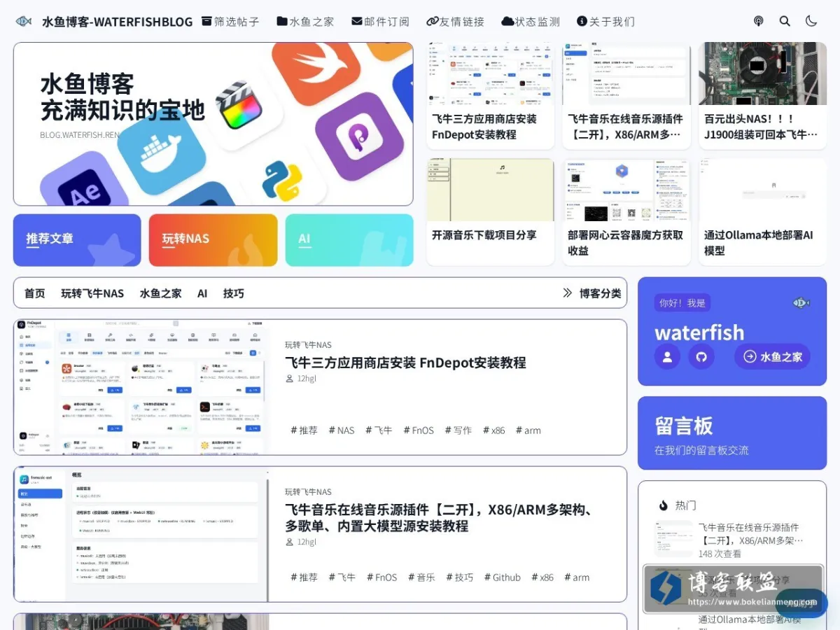Select the 技巧 tab

[x=234, y=293]
